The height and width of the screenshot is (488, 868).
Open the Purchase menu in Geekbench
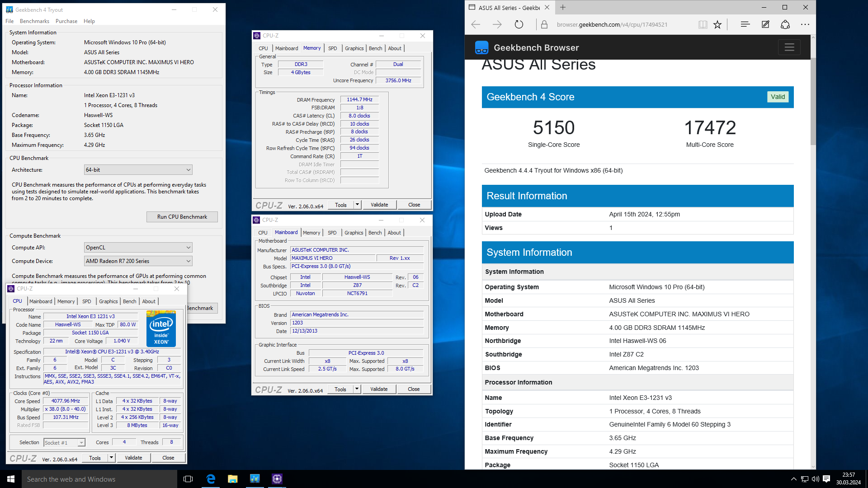tap(66, 21)
